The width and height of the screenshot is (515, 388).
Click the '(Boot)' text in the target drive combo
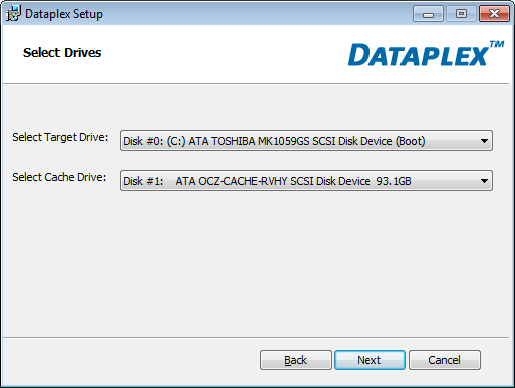point(411,141)
